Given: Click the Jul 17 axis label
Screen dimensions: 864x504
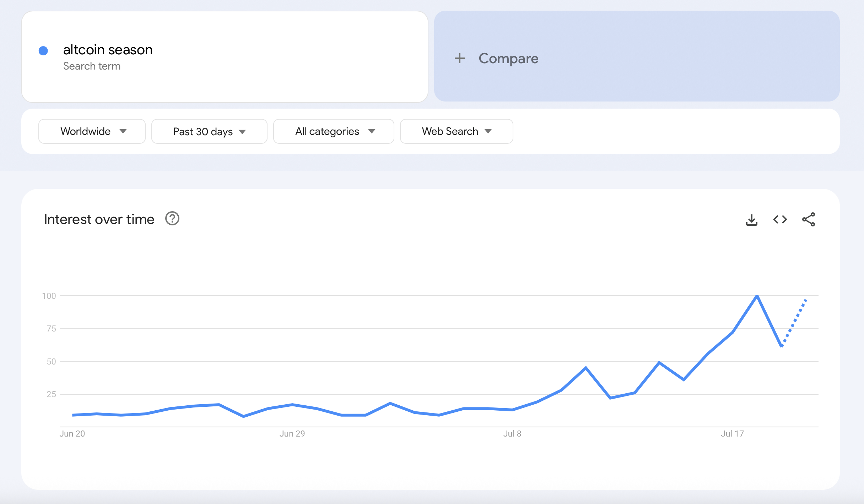Looking at the screenshot, I should tap(732, 434).
